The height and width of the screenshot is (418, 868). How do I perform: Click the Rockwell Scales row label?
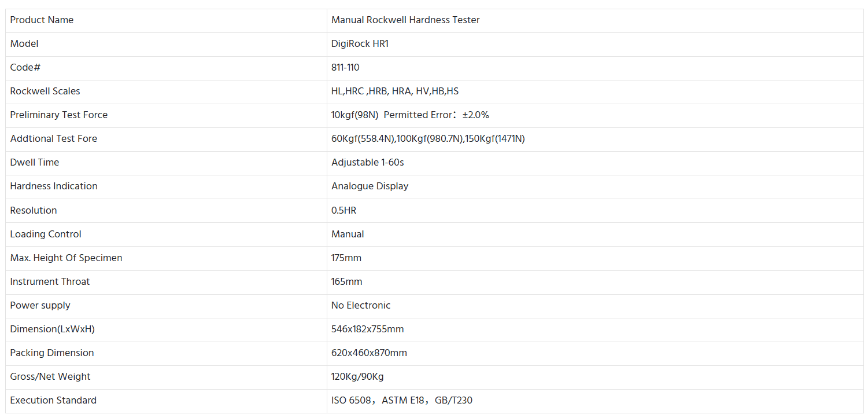click(x=45, y=91)
